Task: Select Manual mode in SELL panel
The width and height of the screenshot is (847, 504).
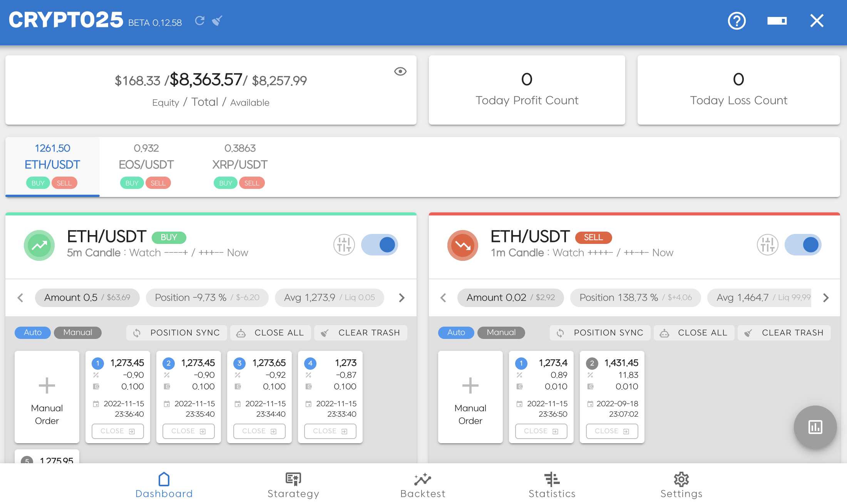Action: click(x=501, y=332)
